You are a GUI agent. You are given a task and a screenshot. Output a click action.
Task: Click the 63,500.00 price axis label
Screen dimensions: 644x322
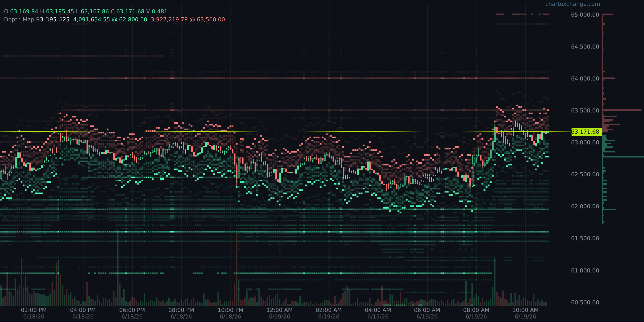[x=585, y=110]
